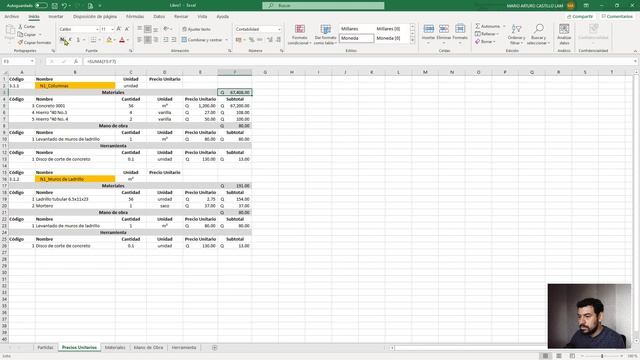The width and height of the screenshot is (640, 360).
Task: Toggle bold (N) formatting
Action: click(x=62, y=40)
